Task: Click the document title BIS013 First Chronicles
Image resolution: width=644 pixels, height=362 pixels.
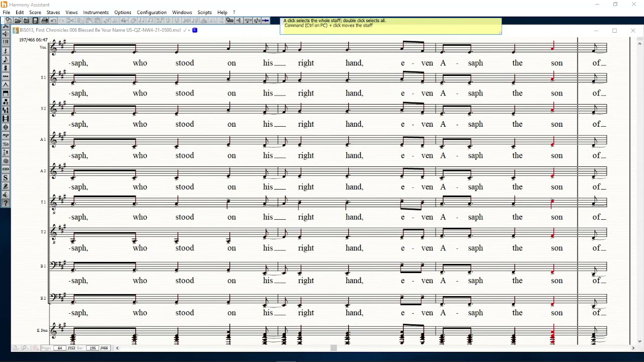Action: 101,30
